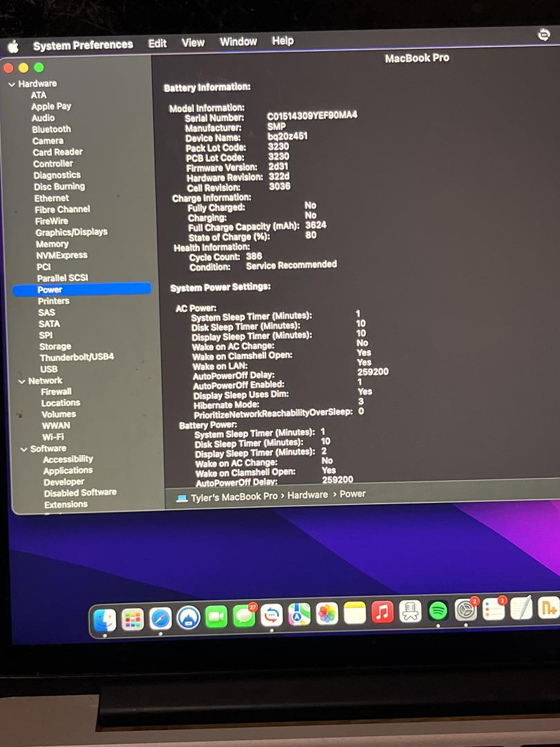Viewport: 560px width, 747px height.
Task: Click the System Power Settings heading
Action: point(221,287)
